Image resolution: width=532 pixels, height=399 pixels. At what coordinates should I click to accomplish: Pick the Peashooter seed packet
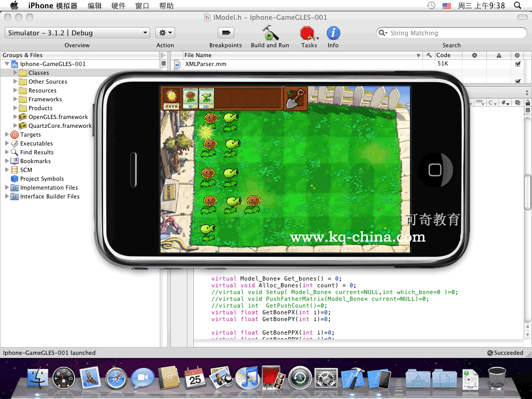coord(206,98)
